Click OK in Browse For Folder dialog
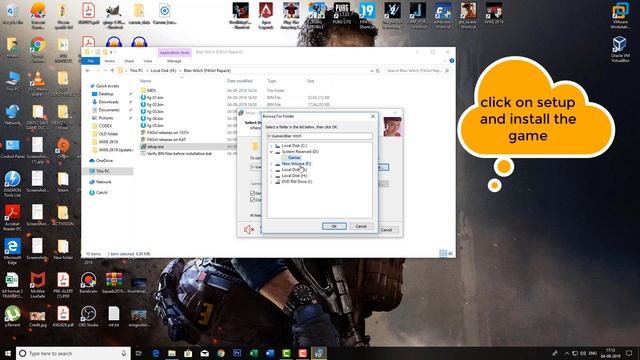The height and width of the screenshot is (360, 640). 334,226
